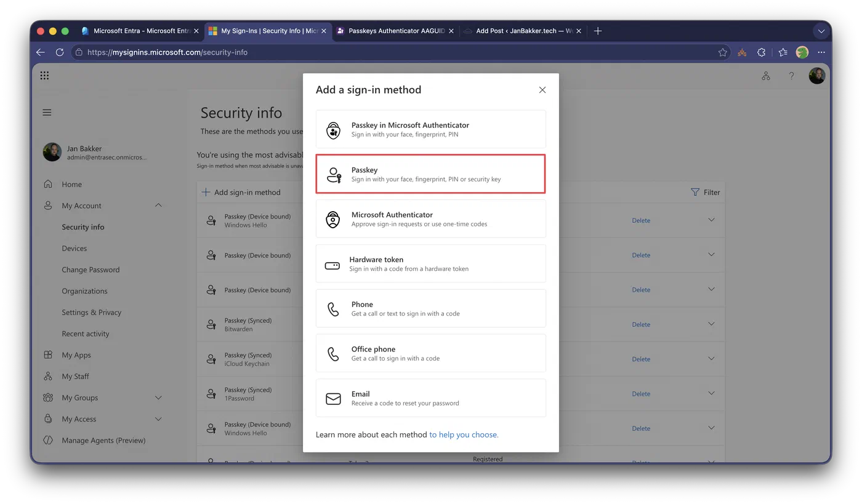
Task: Click the Filter funnel button
Action: click(x=706, y=192)
